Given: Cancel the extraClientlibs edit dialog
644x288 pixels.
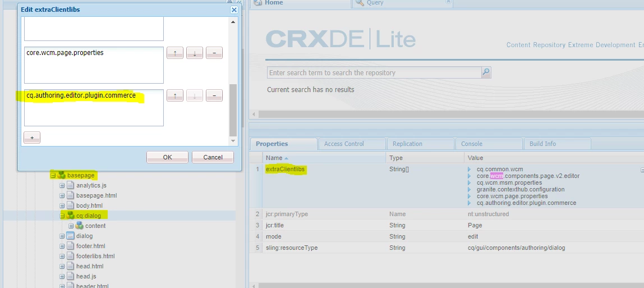Looking at the screenshot, I should tap(213, 157).
